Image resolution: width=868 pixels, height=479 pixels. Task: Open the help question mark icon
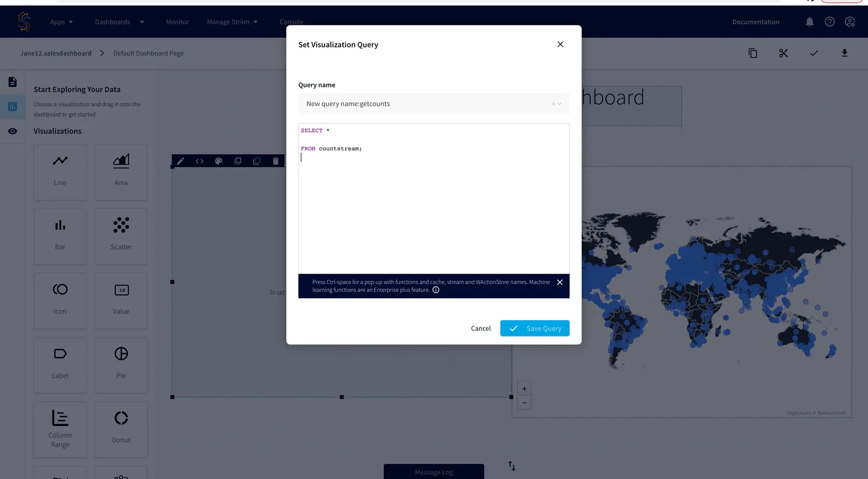point(830,22)
